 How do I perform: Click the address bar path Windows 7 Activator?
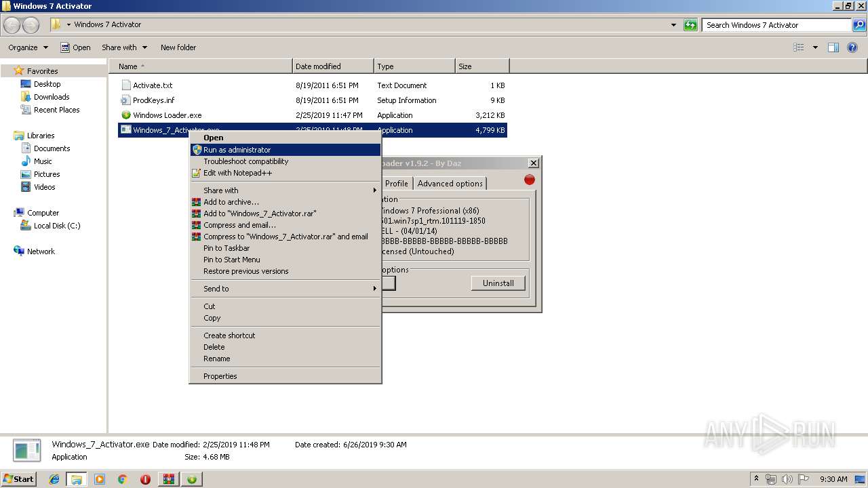coord(108,24)
